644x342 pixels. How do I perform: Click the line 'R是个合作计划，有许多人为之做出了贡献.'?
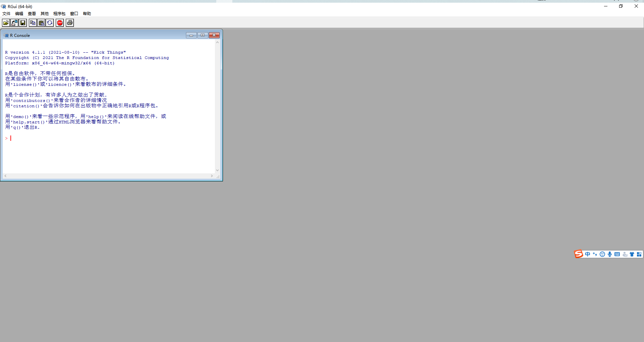(56, 95)
